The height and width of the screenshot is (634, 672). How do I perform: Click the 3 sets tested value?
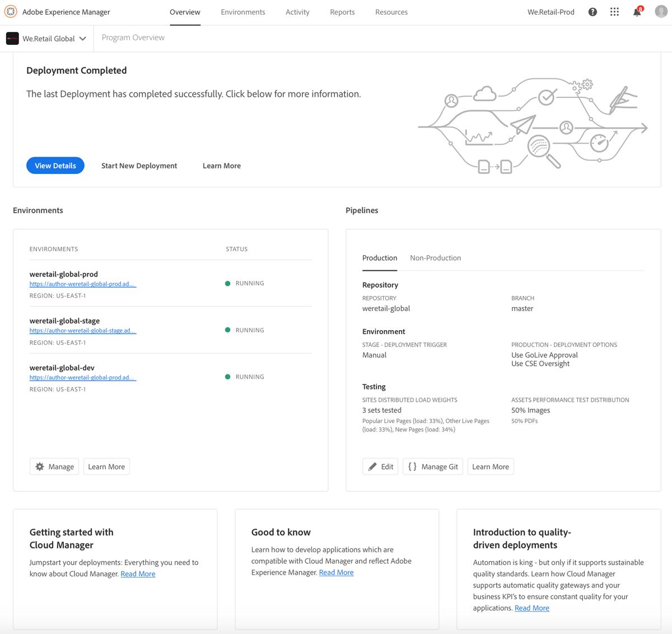[382, 410]
